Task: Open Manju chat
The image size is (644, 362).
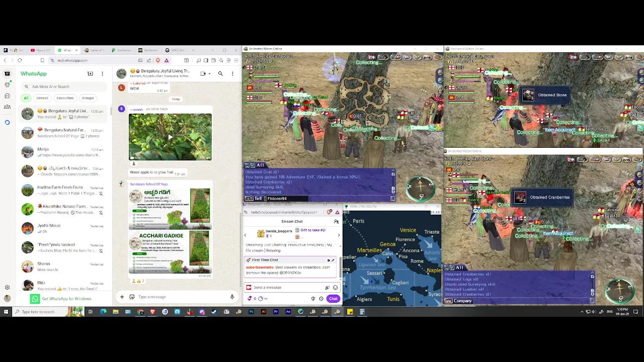Action: pos(63,152)
